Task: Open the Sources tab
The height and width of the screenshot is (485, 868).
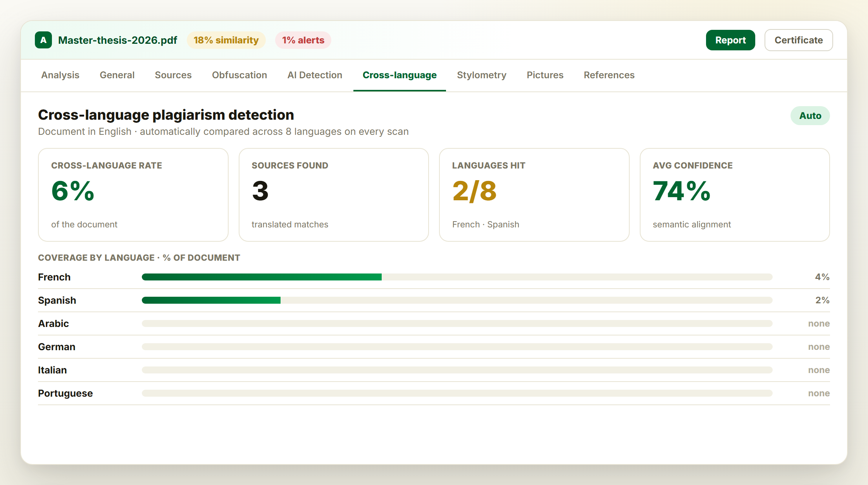Action: coord(173,75)
